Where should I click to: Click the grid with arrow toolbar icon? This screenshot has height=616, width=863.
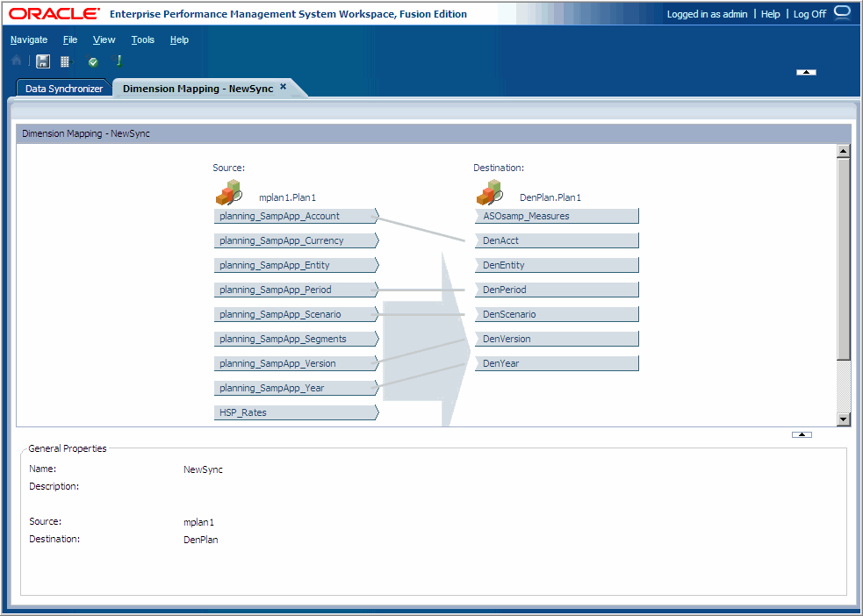[x=67, y=61]
